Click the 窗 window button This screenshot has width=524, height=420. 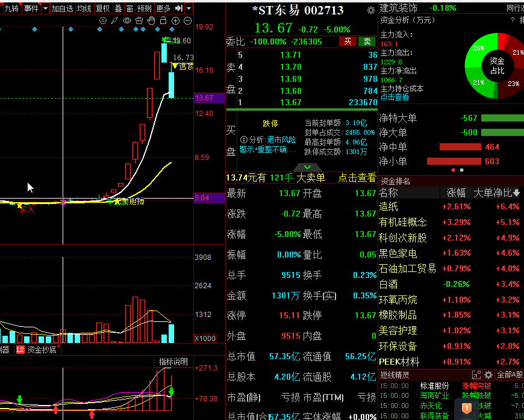[129, 8]
